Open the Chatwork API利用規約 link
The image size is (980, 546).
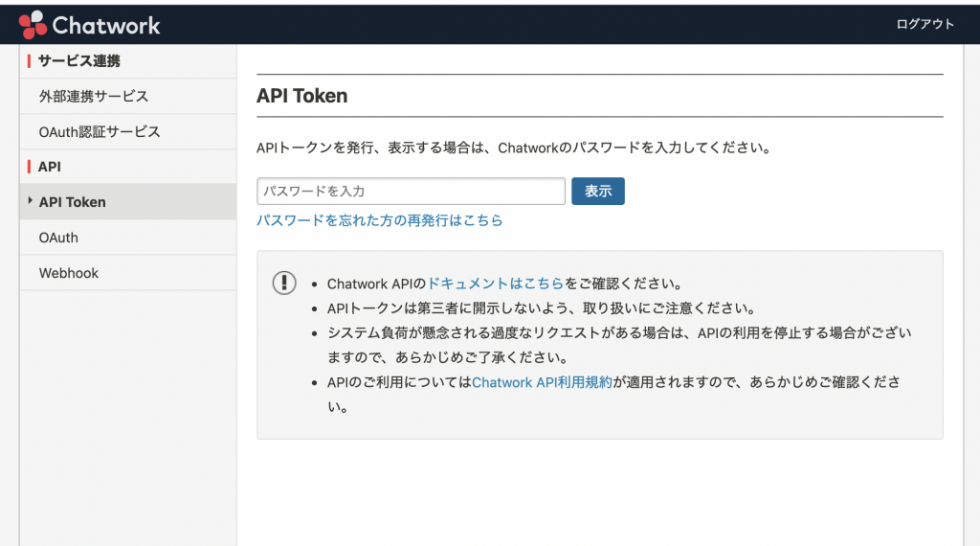[x=542, y=382]
